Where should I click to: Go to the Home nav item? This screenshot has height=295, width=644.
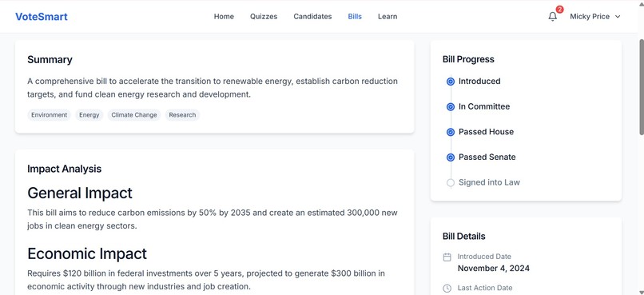[224, 17]
